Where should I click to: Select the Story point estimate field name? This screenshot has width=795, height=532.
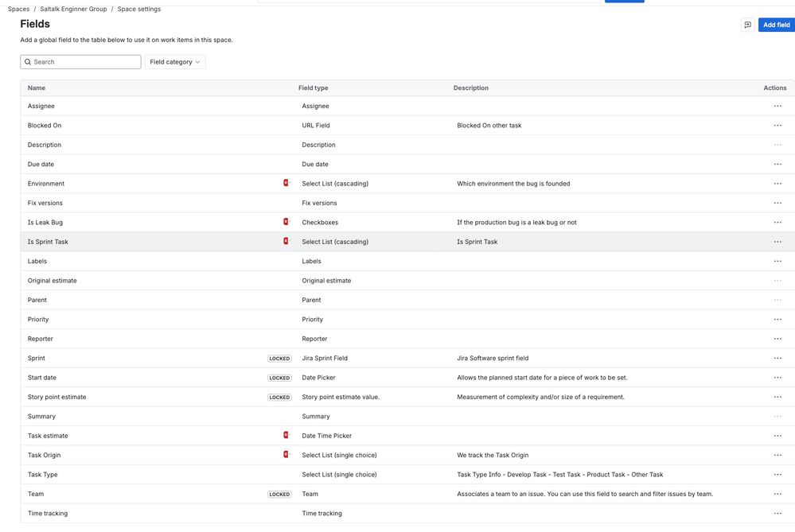57,397
